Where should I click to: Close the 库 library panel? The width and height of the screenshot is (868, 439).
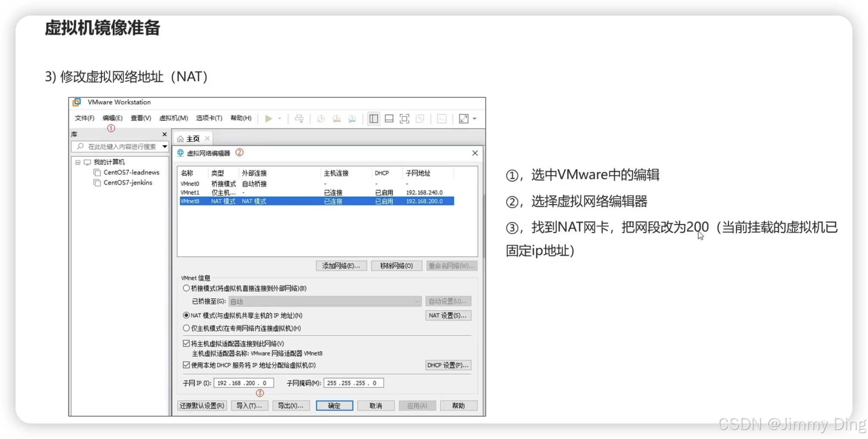(x=164, y=135)
